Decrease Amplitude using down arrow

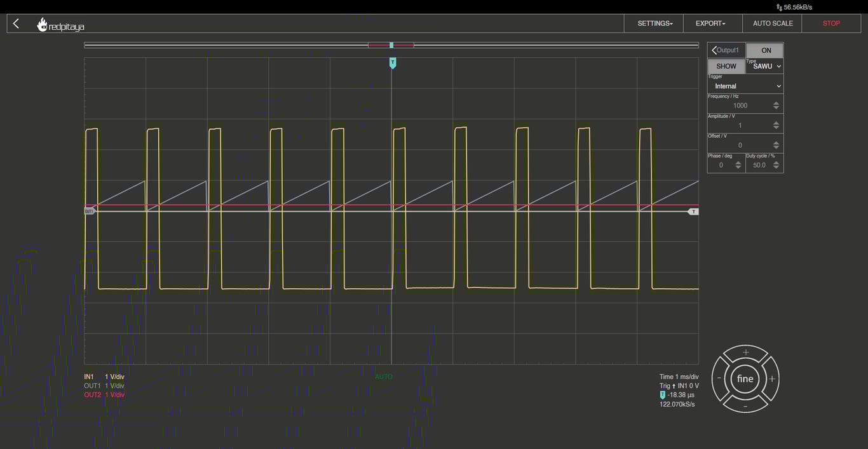pyautogui.click(x=776, y=128)
